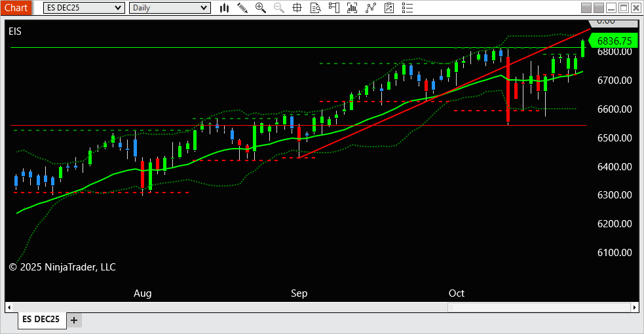Click the greyed zoom out magnifier
The height and width of the screenshot is (334, 644).
tap(279, 8)
